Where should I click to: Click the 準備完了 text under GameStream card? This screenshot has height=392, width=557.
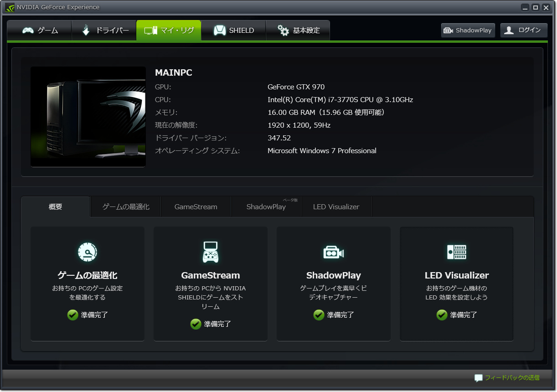click(217, 324)
